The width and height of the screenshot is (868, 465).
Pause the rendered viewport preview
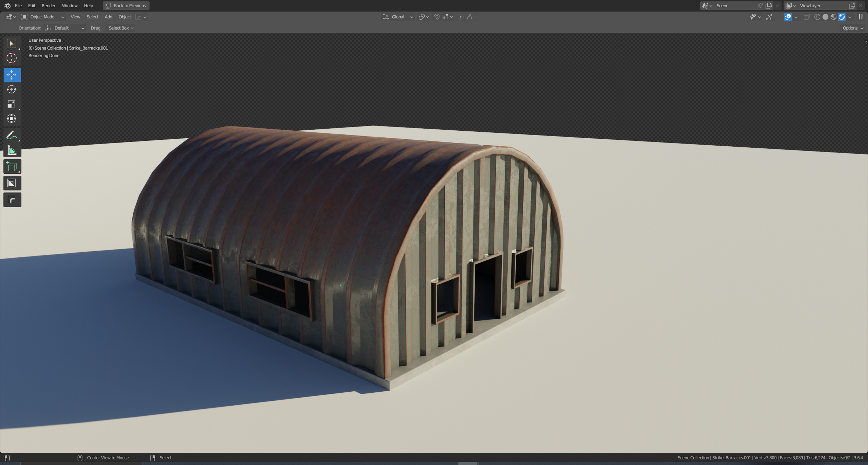pos(860,17)
